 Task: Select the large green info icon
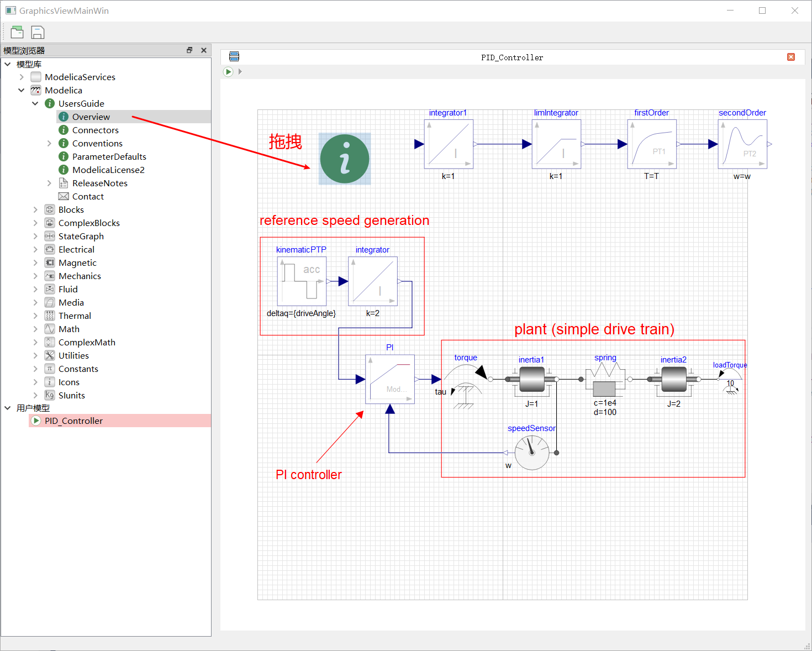pyautogui.click(x=345, y=159)
